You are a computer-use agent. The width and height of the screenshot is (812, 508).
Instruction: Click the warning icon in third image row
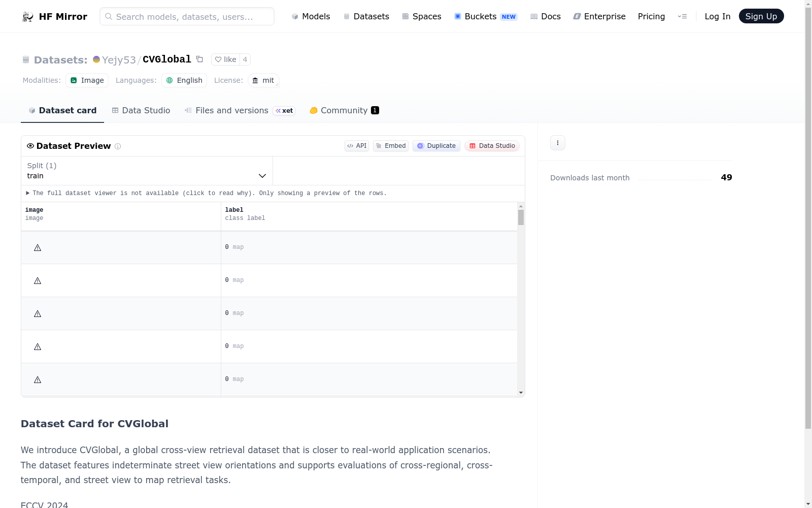[x=38, y=314]
